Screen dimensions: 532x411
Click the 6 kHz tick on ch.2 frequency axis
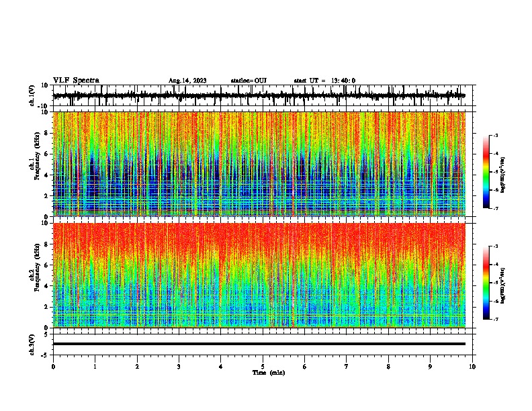(x=46, y=265)
